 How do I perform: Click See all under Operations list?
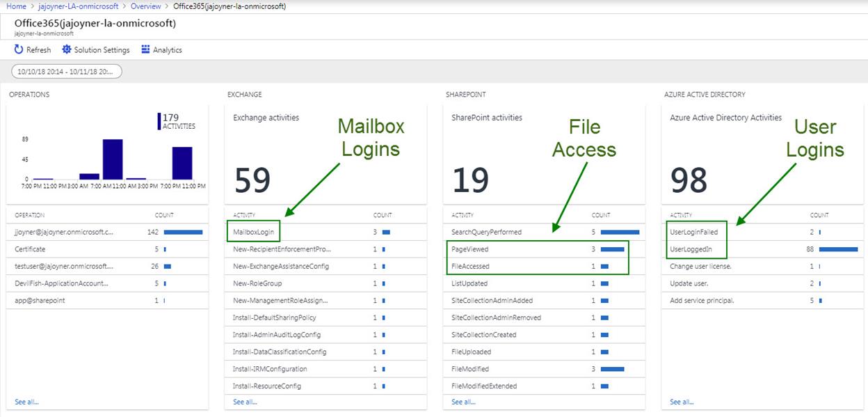26,402
